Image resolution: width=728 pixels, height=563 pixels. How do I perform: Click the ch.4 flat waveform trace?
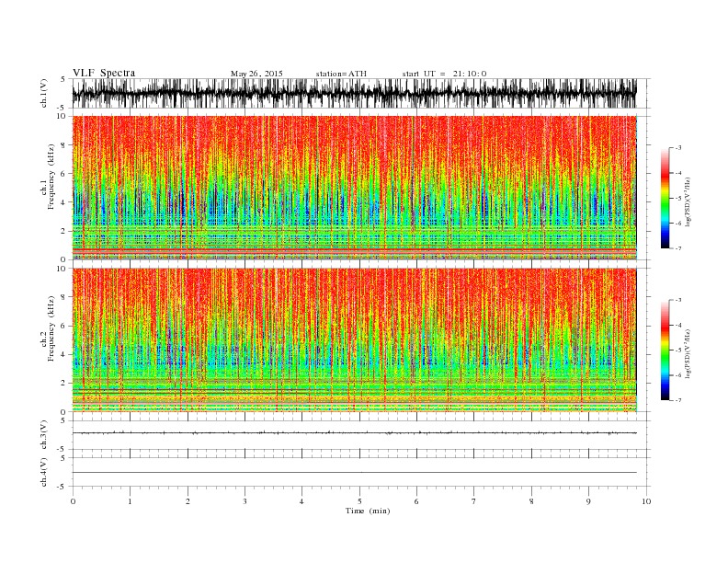[x=354, y=473]
